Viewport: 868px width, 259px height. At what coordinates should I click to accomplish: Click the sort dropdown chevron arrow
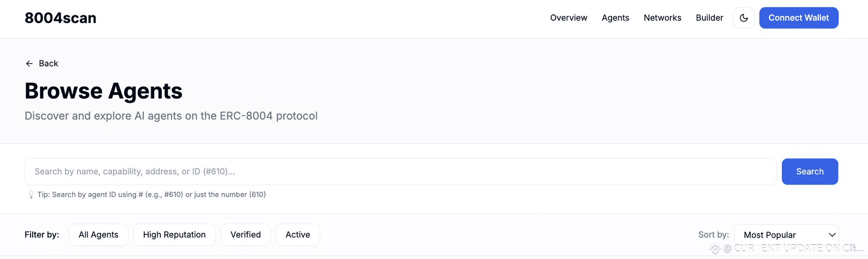coord(832,235)
